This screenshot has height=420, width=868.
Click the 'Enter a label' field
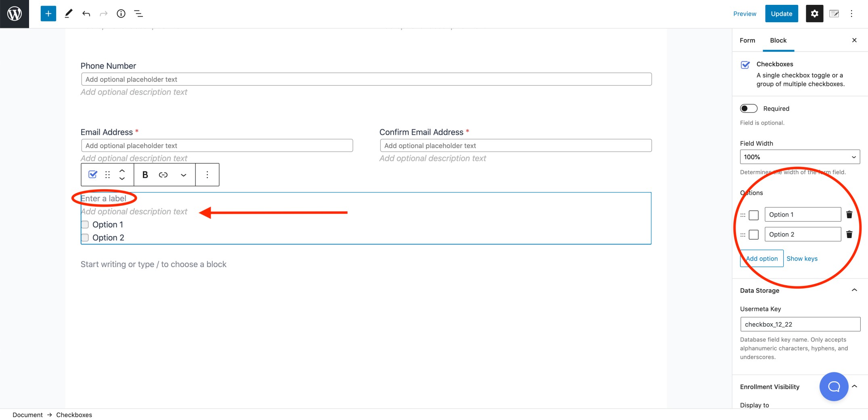pos(103,198)
